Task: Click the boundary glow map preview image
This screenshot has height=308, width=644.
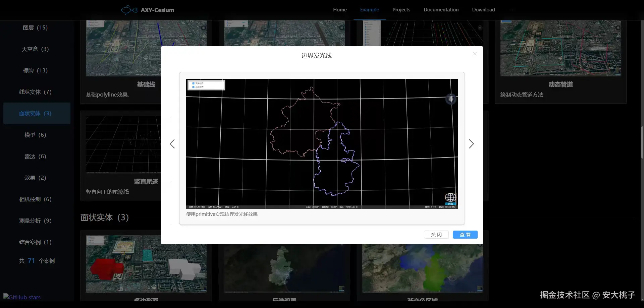Action: click(322, 143)
